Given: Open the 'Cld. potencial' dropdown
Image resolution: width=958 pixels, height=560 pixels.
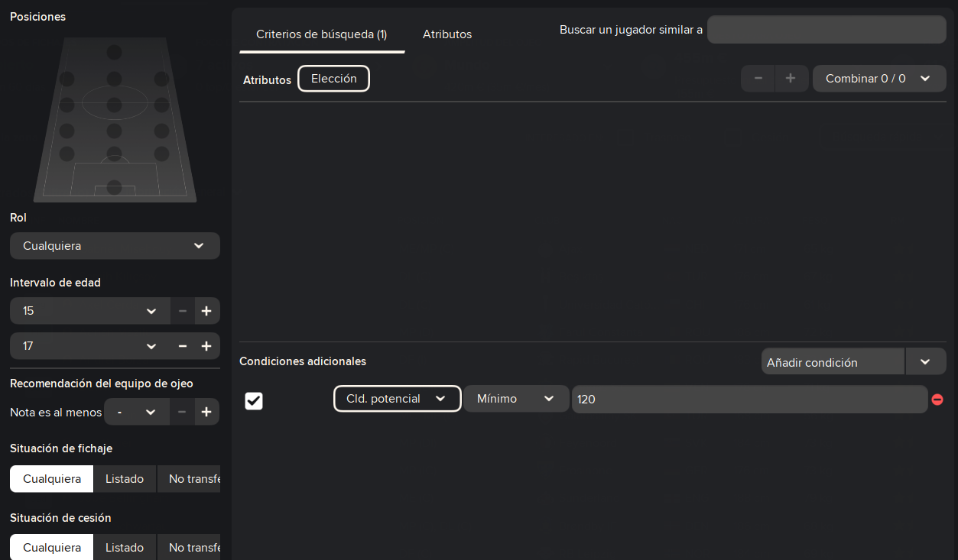Looking at the screenshot, I should 398,399.
